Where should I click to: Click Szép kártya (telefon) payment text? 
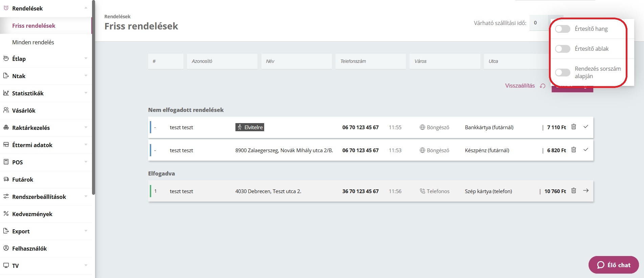click(488, 191)
